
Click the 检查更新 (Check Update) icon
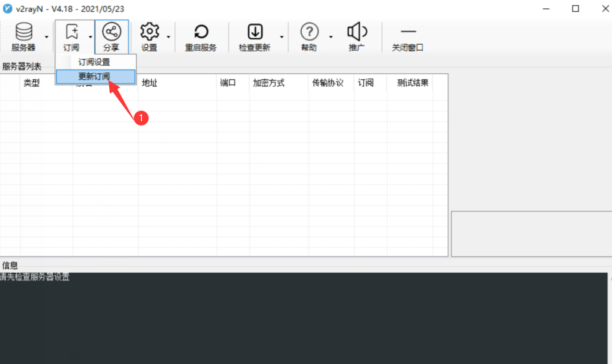(255, 36)
